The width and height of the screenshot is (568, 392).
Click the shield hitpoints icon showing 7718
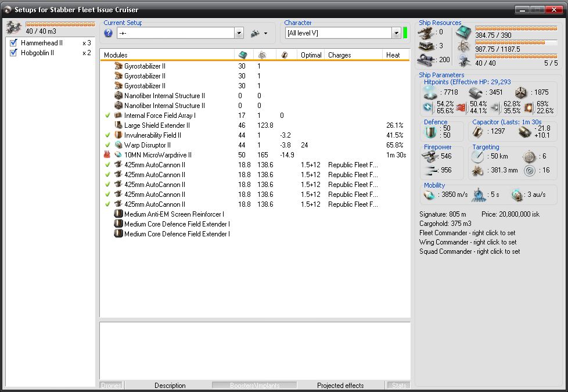[x=430, y=92]
